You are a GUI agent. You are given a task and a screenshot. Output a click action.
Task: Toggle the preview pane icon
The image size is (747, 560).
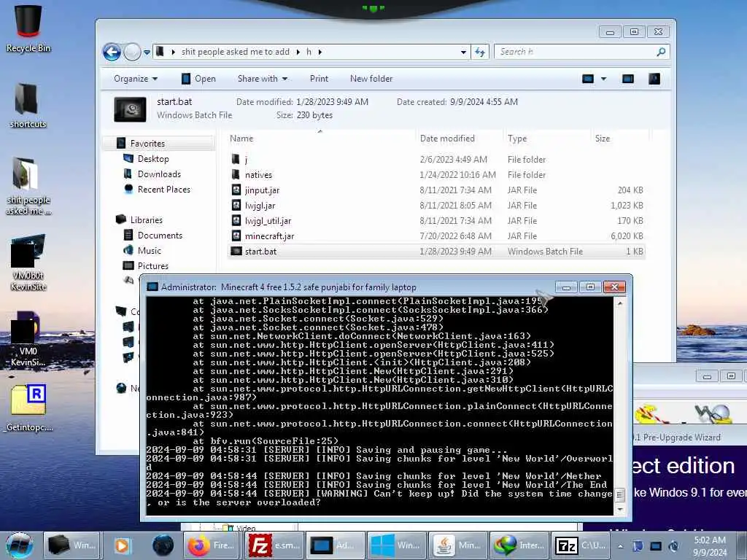[x=628, y=79]
